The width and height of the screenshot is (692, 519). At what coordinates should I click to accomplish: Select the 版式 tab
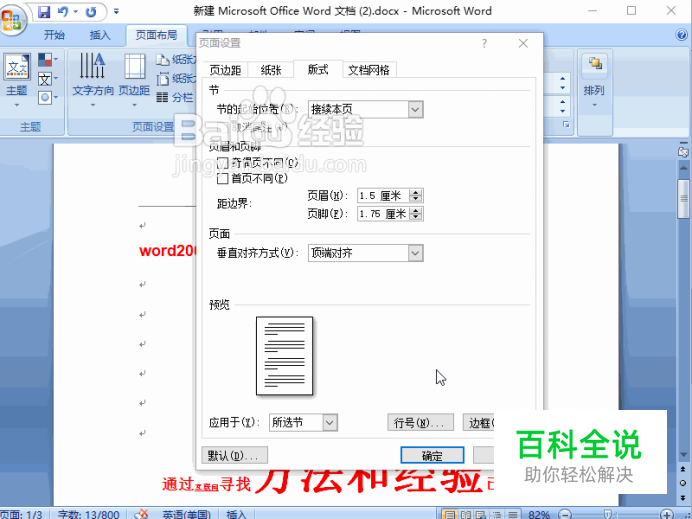tap(318, 69)
